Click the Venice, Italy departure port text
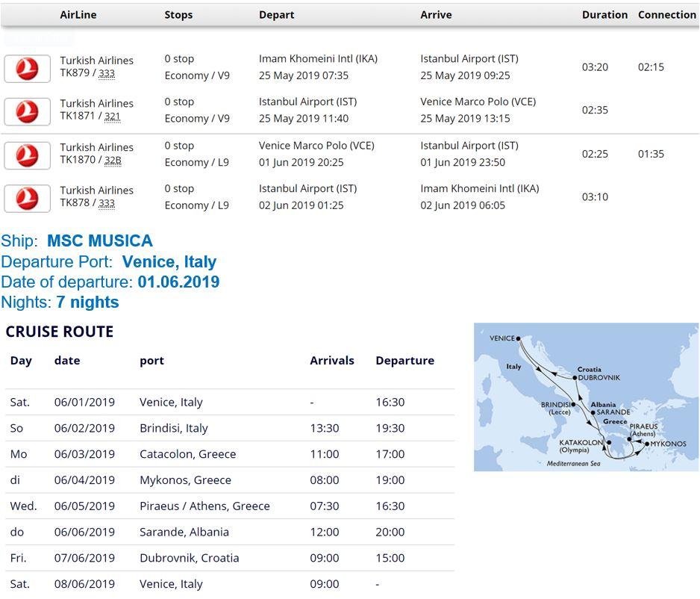The image size is (700, 599). (169, 262)
